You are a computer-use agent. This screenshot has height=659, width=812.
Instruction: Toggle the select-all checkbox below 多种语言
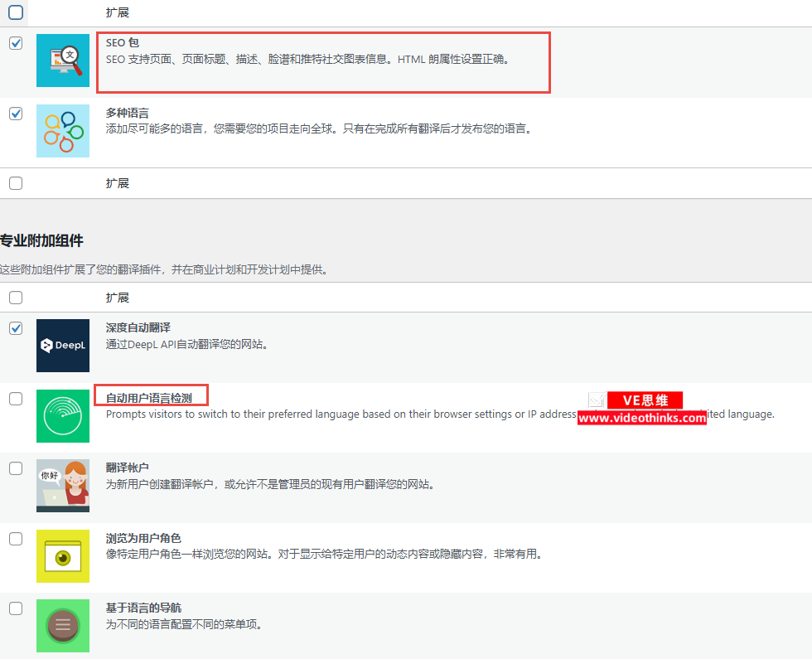16,183
